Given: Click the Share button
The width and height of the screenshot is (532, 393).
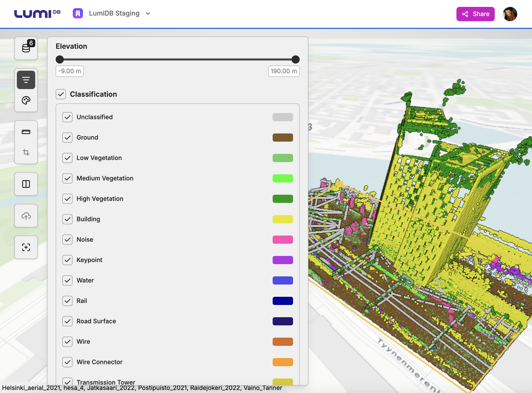Looking at the screenshot, I should tap(475, 14).
